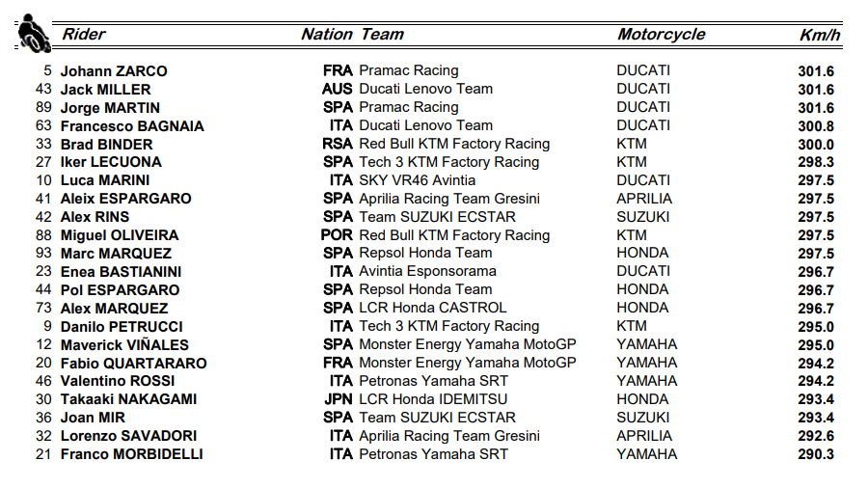This screenshot has width=868, height=488.
Task: Click SKY VR46 Avintia team name
Action: pos(417,180)
